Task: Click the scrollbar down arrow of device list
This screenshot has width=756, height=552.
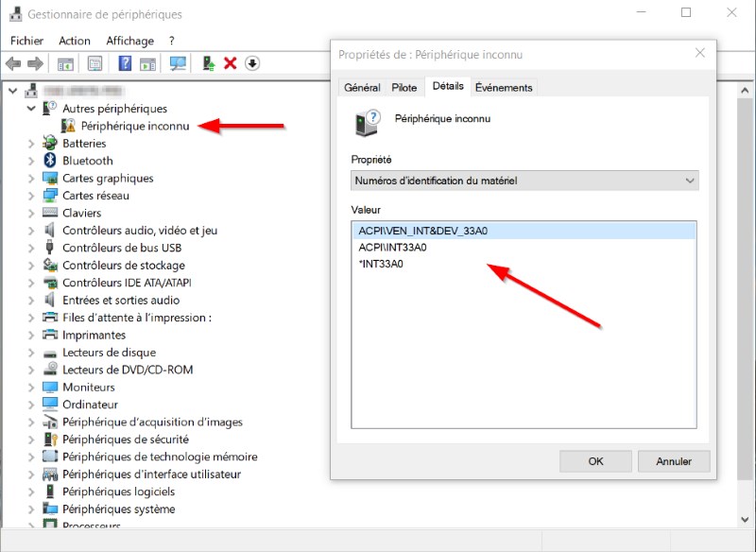Action: pos(745,519)
